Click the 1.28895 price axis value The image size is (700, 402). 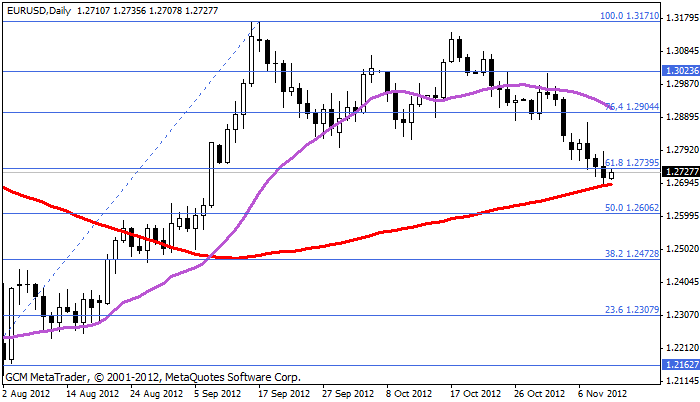(x=682, y=117)
